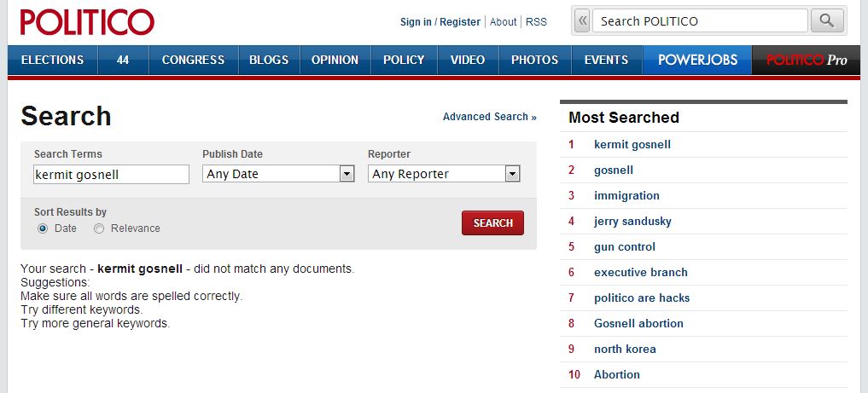The height and width of the screenshot is (393, 868).
Task: Select 'gun control' from Most Searched
Action: [x=625, y=247]
